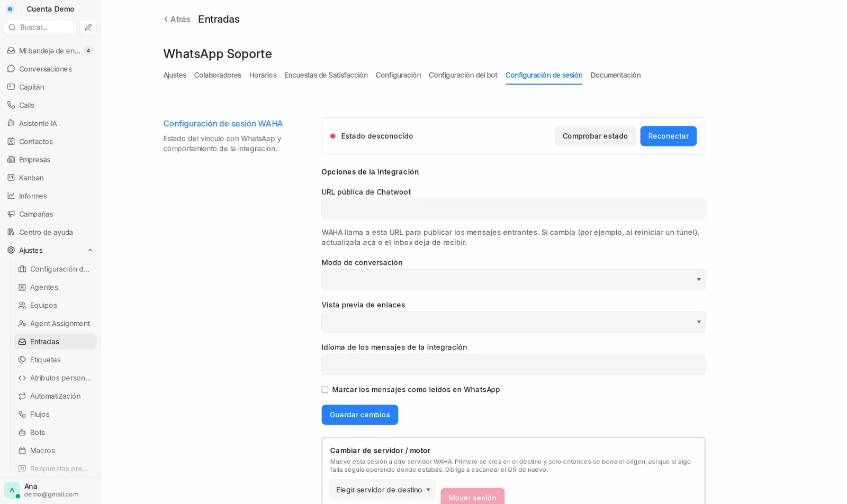Switch to the Colaboradores tab
This screenshot has width=847, height=504.
[x=218, y=75]
